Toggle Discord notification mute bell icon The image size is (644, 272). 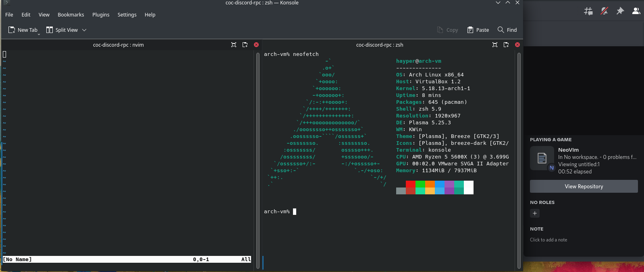pos(604,11)
